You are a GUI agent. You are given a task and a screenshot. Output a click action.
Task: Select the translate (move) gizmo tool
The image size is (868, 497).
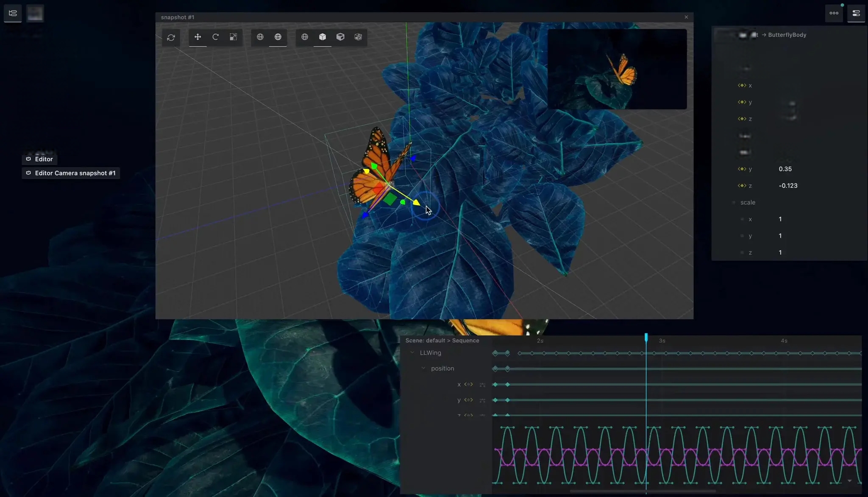coord(198,37)
